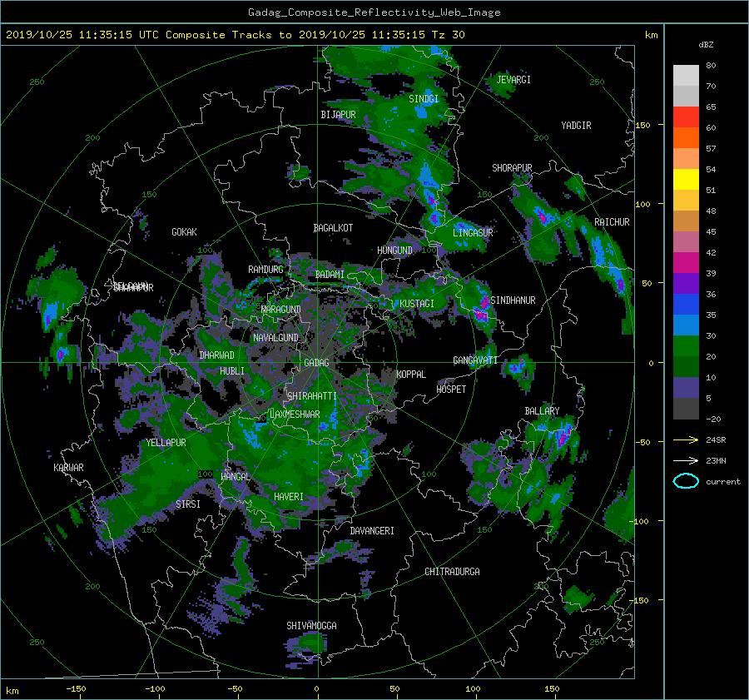Click the CHITRADURGA city label

click(x=452, y=572)
